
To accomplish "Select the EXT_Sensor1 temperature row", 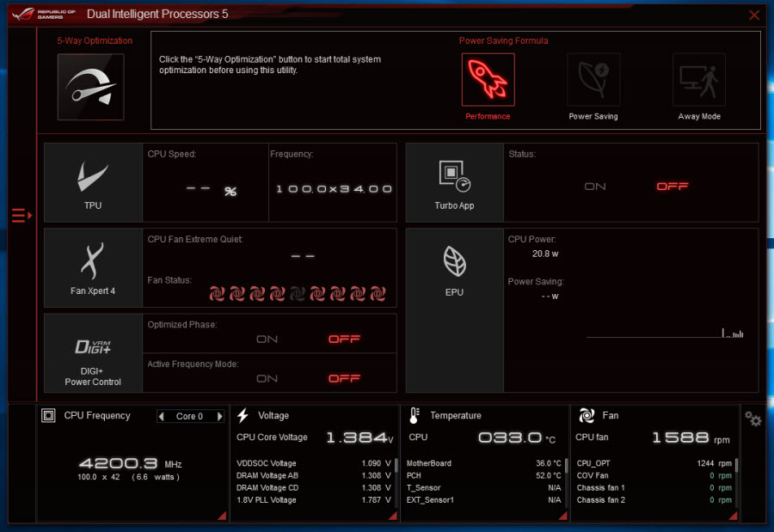I will coord(483,500).
